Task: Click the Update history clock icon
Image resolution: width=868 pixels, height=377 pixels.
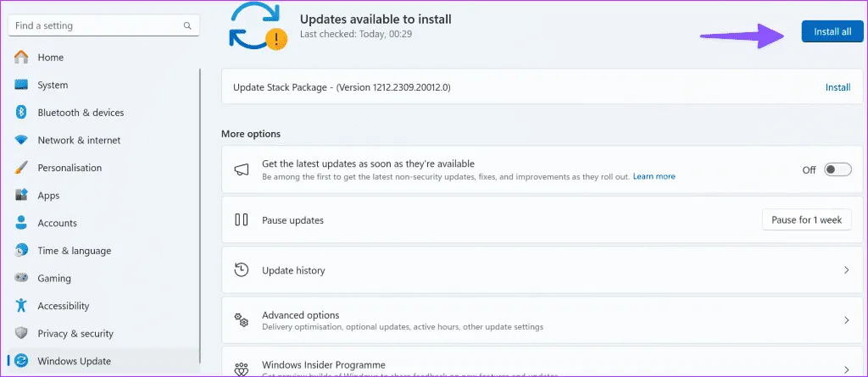Action: click(x=242, y=270)
